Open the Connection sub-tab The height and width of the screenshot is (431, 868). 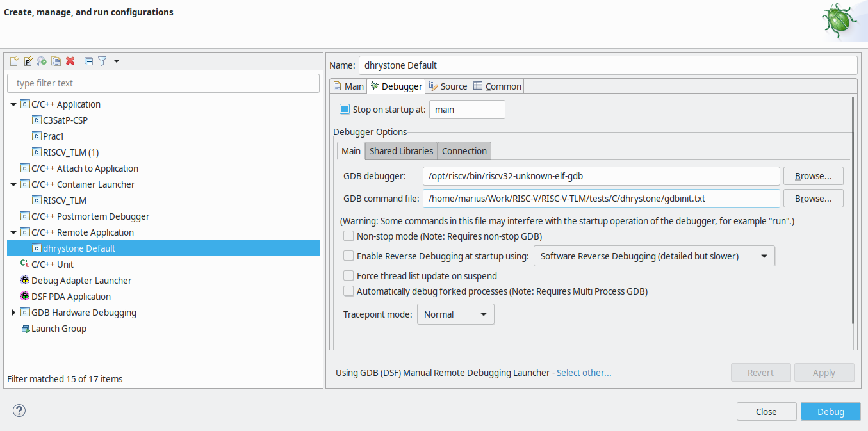point(464,151)
